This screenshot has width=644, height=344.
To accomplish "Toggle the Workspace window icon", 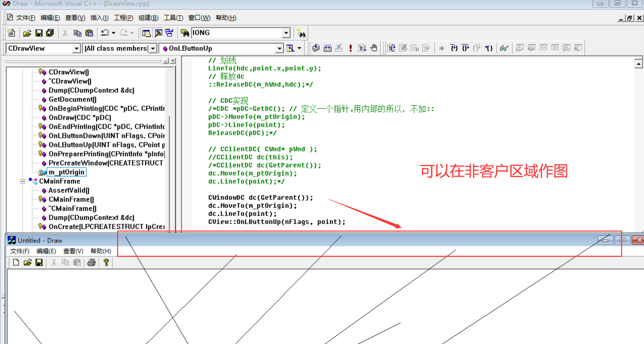I will (x=146, y=33).
